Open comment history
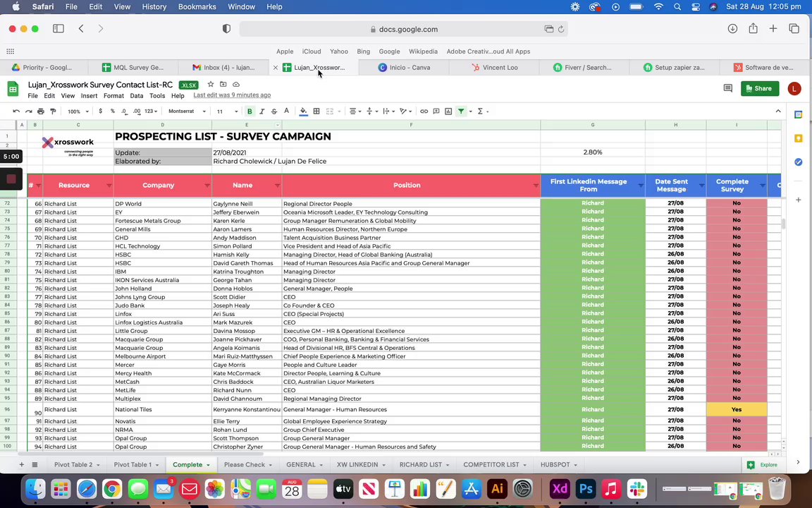 pyautogui.click(x=727, y=89)
